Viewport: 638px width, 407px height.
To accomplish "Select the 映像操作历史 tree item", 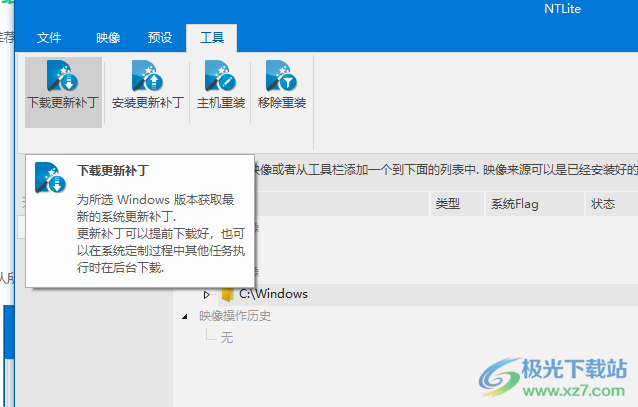I will click(235, 316).
